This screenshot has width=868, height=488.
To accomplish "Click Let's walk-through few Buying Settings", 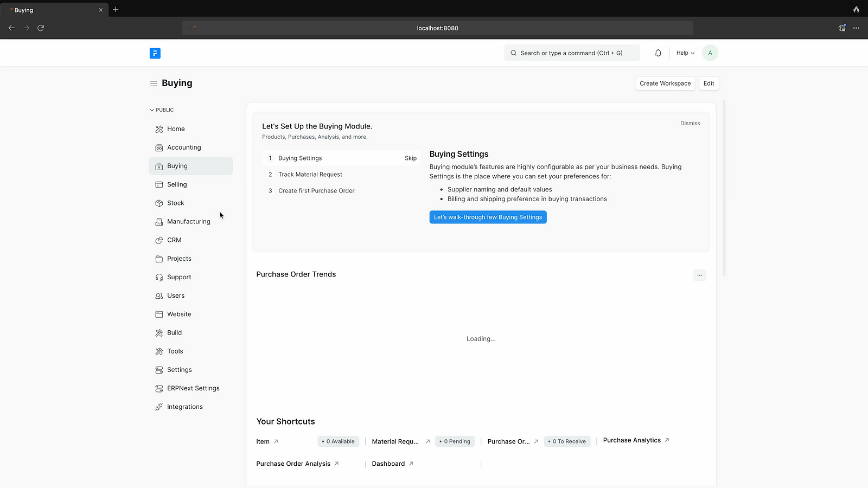I will pos(488,217).
